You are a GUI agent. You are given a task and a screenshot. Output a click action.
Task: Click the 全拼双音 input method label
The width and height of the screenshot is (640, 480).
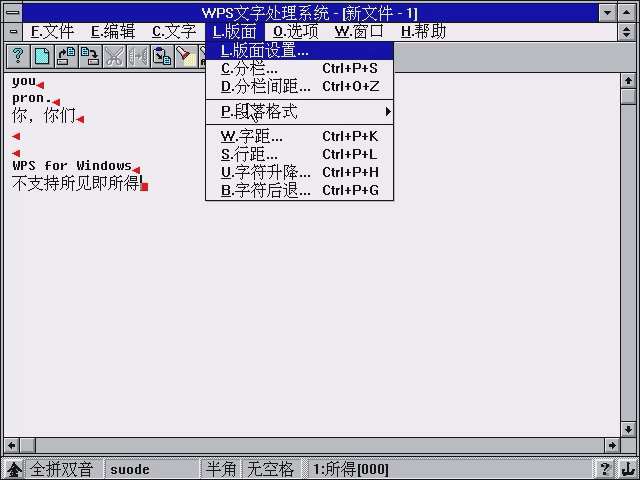coord(62,469)
